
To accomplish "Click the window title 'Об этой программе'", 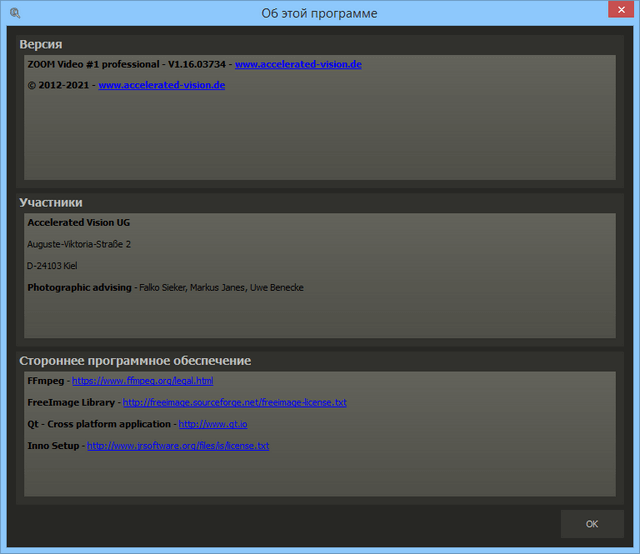I will [319, 13].
